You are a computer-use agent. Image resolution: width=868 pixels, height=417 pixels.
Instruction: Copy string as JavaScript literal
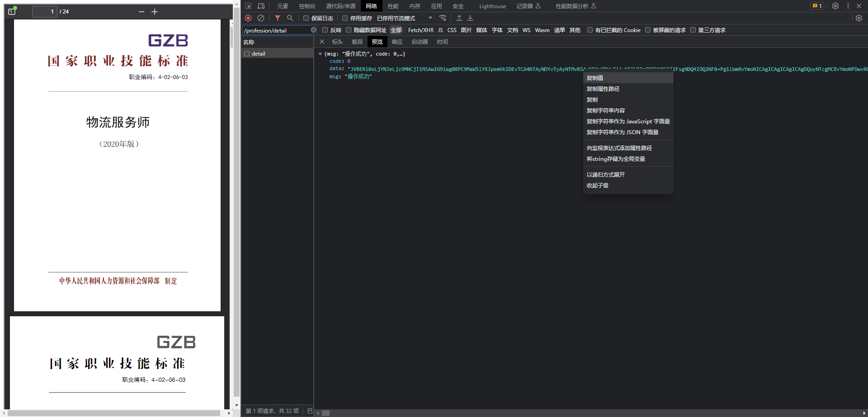[x=628, y=121]
